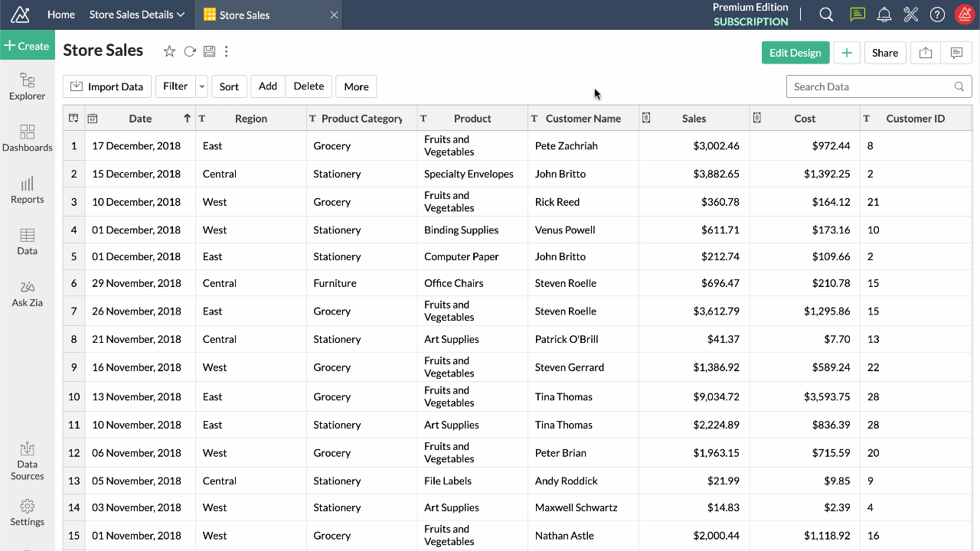This screenshot has height=551, width=980.
Task: Click the currency type icon of Cost column
Action: (x=757, y=118)
